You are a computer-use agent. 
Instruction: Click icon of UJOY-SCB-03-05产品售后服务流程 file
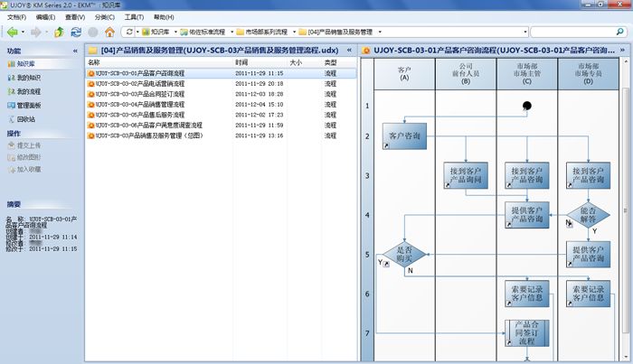(91, 115)
